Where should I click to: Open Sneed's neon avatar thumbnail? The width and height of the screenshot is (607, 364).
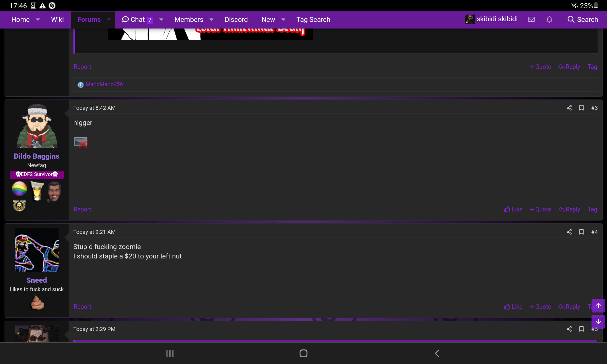coord(37,250)
